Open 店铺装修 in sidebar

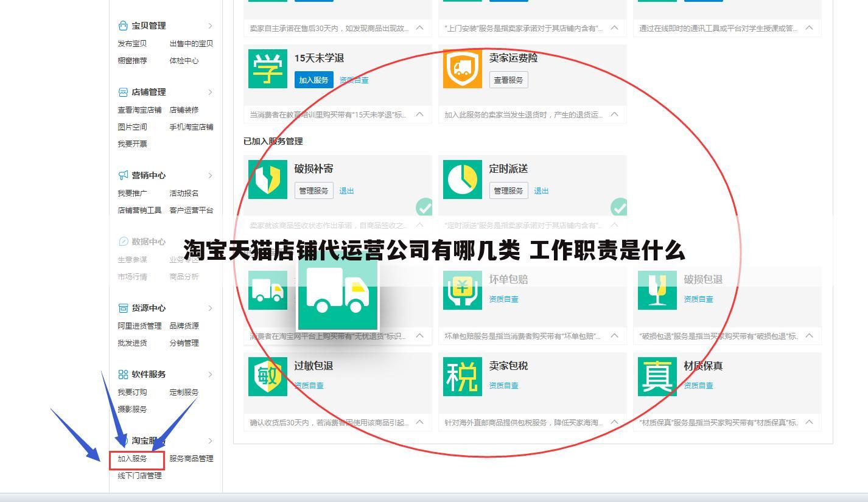coord(184,110)
